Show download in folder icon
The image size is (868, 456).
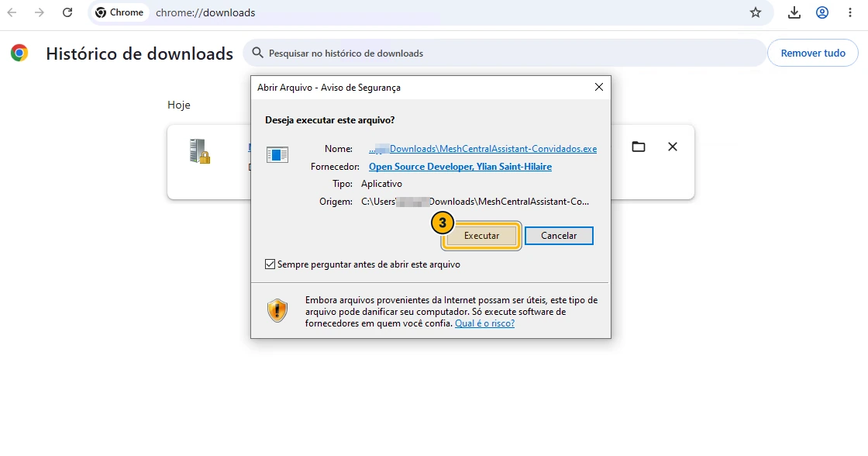[x=639, y=147]
